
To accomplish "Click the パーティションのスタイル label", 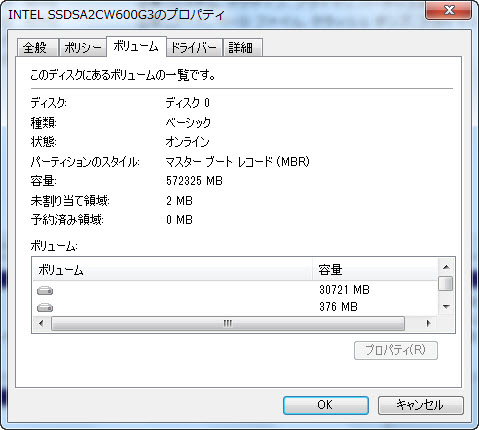I will 85,162.
